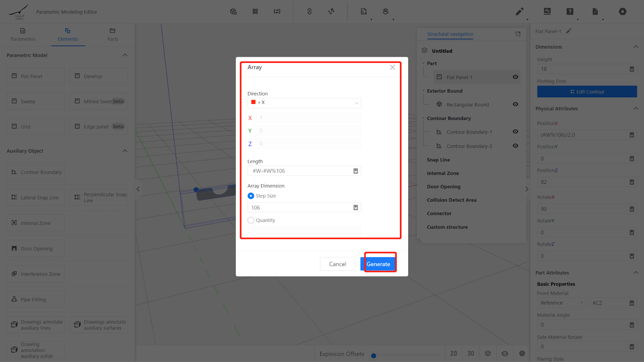Collapse the Parametric Model section
644x362 pixels.
coord(125,55)
